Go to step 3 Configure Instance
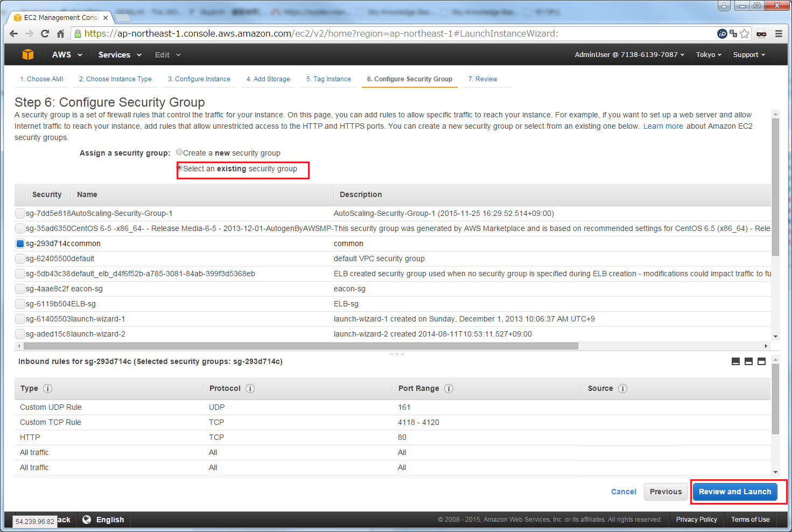792x532 pixels. pos(199,79)
